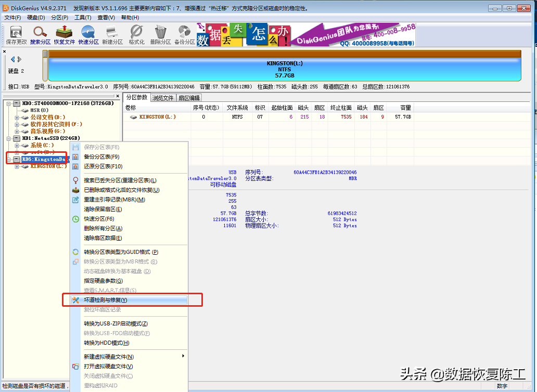Click the HD1 NetacSSD disk icon in tree
The image size is (537, 392).
pyautogui.click(x=17, y=138)
